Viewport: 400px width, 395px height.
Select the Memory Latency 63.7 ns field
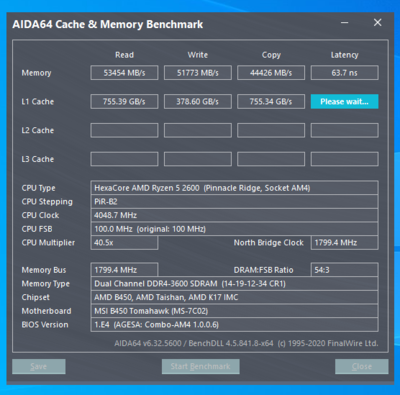[x=345, y=73]
